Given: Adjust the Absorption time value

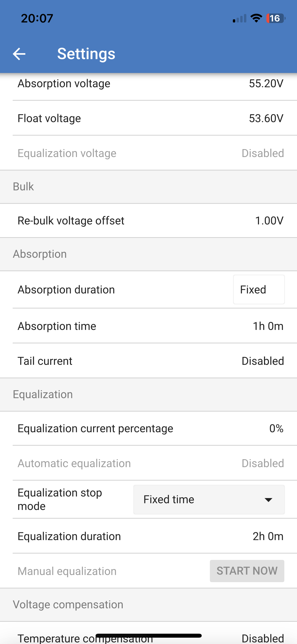Looking at the screenshot, I should [x=268, y=326].
